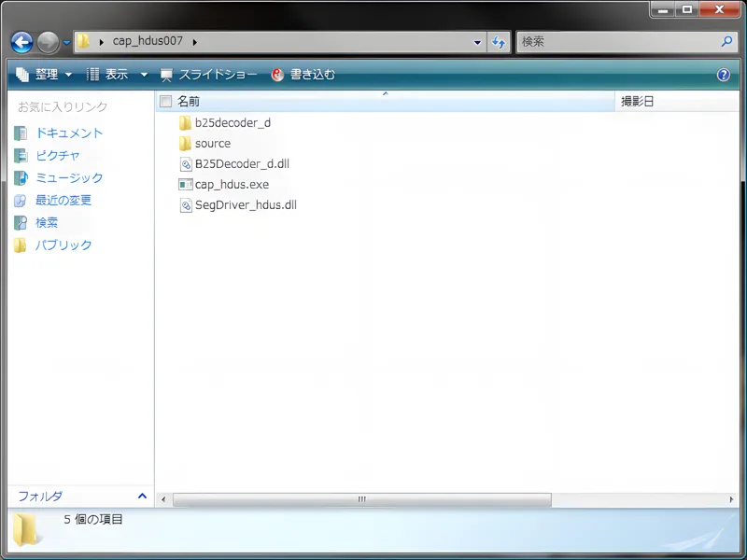The height and width of the screenshot is (560, 747).
Task: Click 書き込む burn button
Action: point(303,75)
